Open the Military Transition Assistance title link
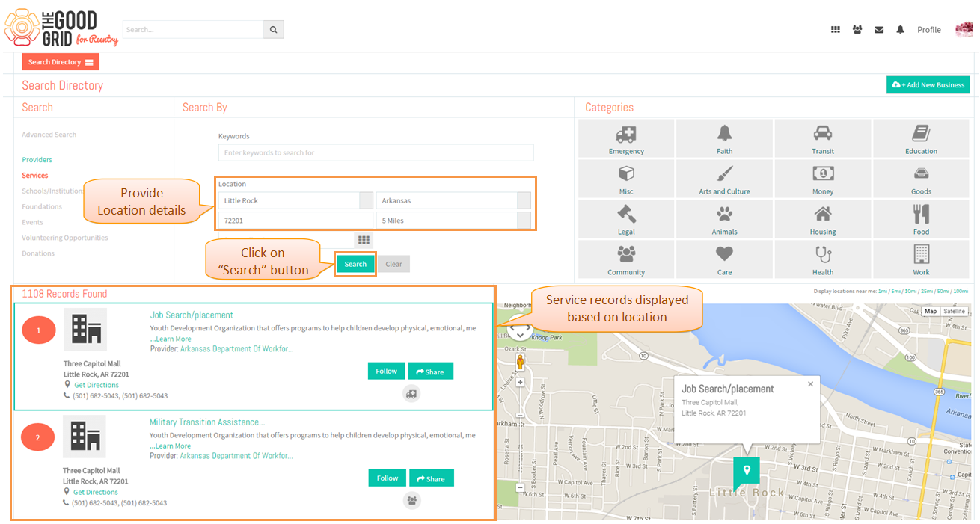This screenshot has height=524, width=980. tap(207, 422)
